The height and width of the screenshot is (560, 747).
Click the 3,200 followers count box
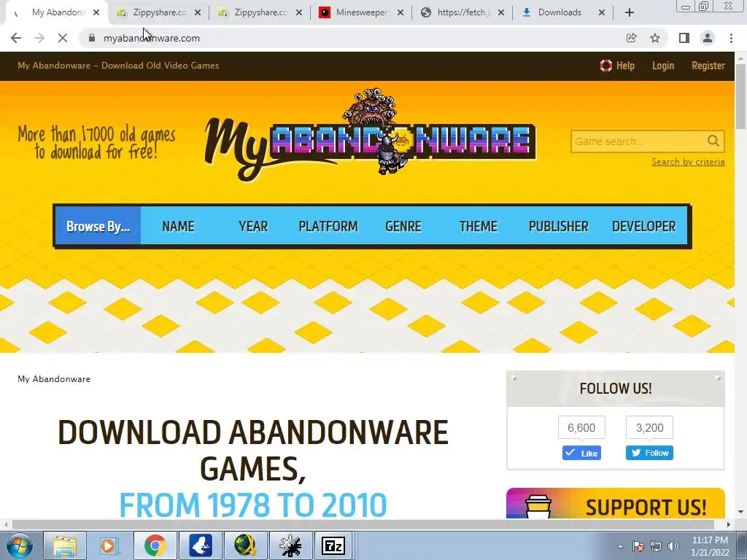[x=649, y=427]
